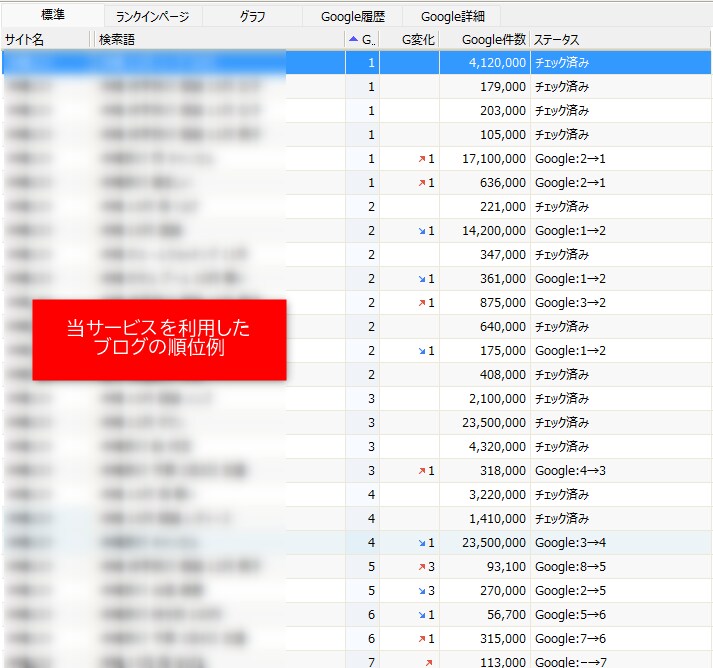Switch to the 標準 tab
The image size is (713, 668).
(x=53, y=15)
